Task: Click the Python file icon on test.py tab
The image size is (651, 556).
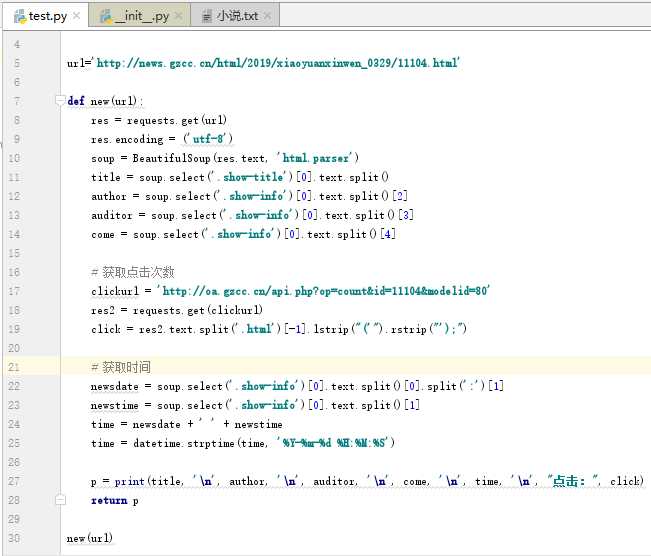Action: pyautogui.click(x=20, y=16)
